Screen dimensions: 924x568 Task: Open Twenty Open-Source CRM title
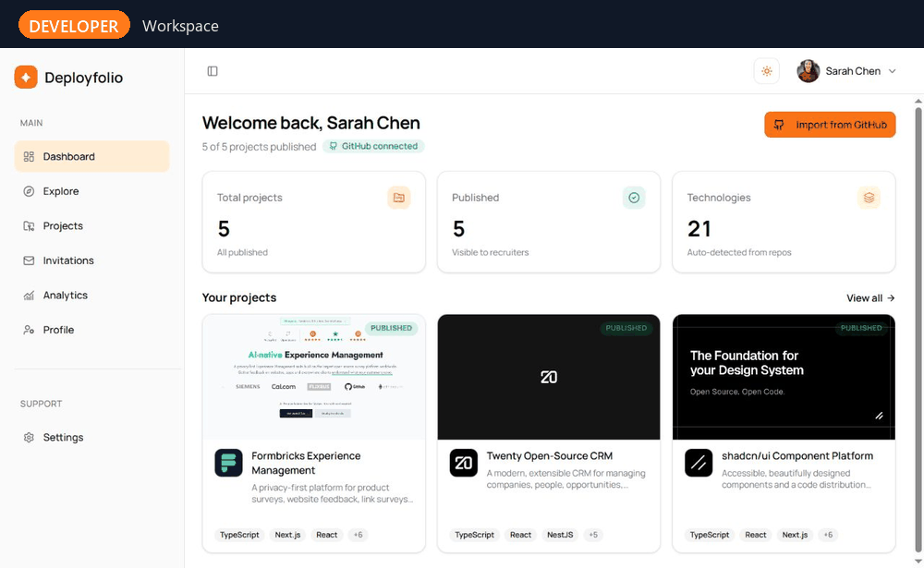(549, 456)
